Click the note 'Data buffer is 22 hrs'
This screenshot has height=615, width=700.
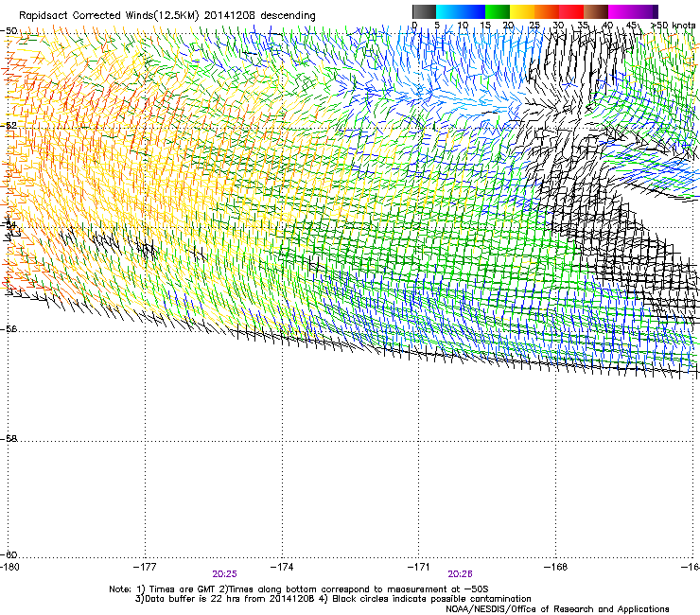tap(194, 599)
